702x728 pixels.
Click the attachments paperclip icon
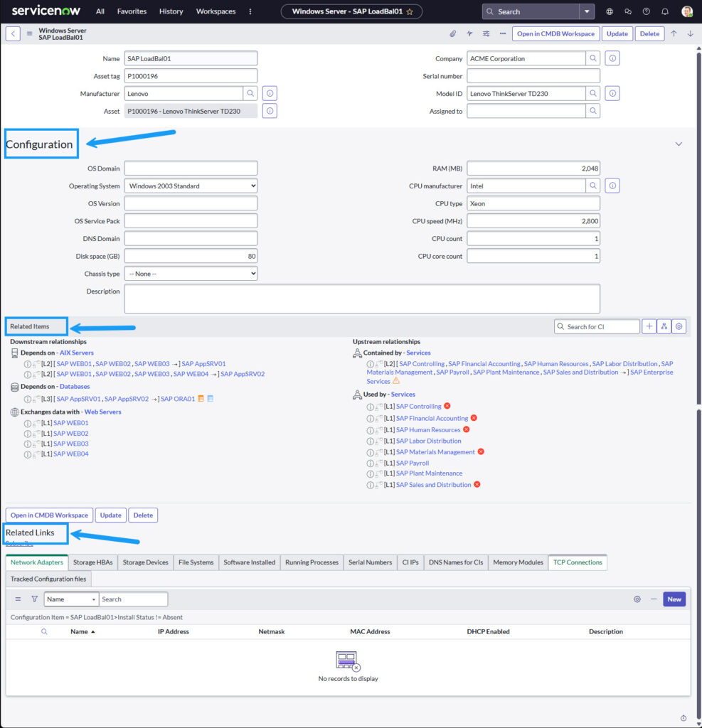coord(452,33)
